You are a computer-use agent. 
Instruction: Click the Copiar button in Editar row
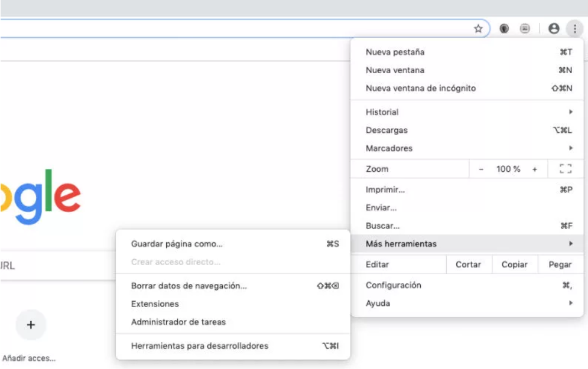514,264
